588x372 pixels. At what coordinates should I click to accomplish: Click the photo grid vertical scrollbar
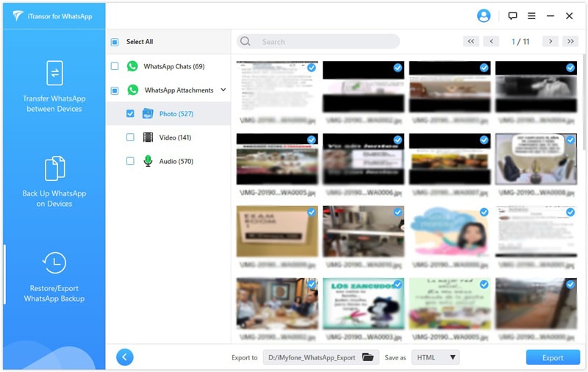coord(584,101)
